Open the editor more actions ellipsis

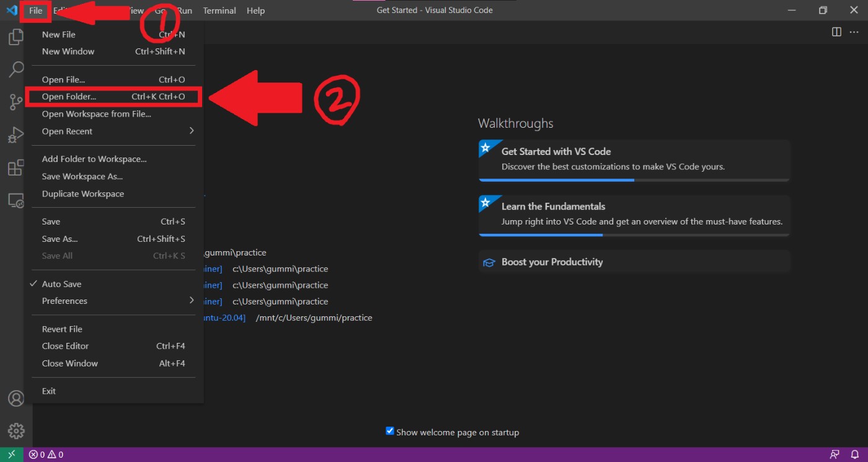click(x=854, y=32)
